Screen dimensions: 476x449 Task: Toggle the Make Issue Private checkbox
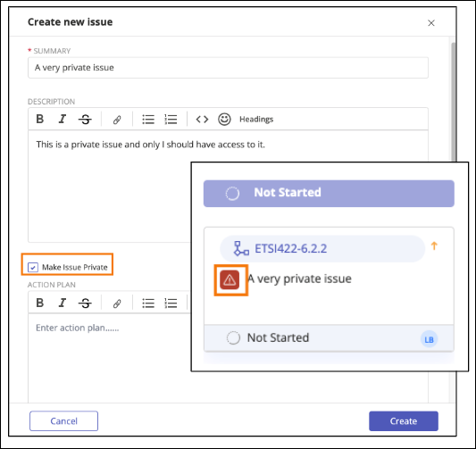click(33, 267)
